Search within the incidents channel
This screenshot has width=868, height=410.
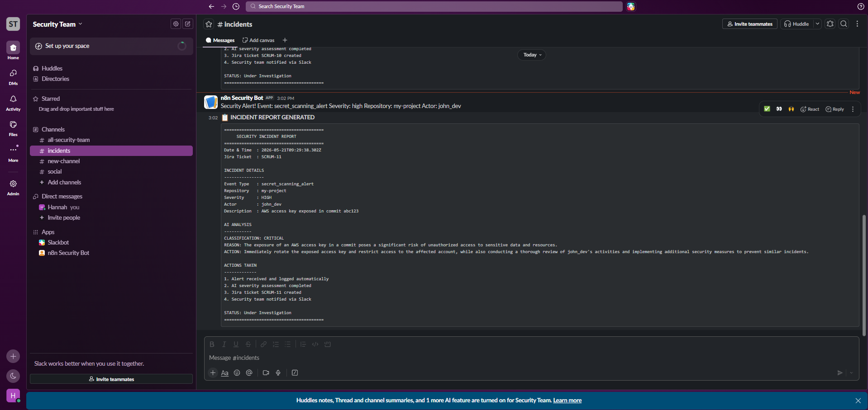click(844, 24)
